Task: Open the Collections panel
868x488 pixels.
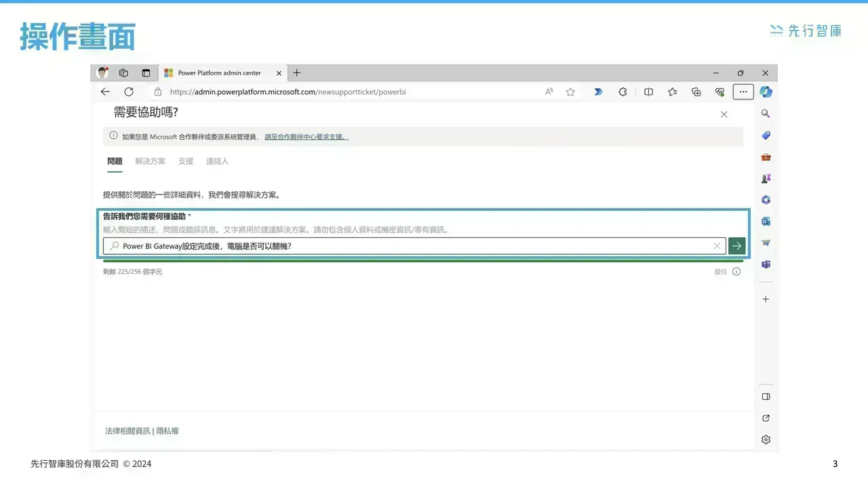Action: tap(696, 92)
